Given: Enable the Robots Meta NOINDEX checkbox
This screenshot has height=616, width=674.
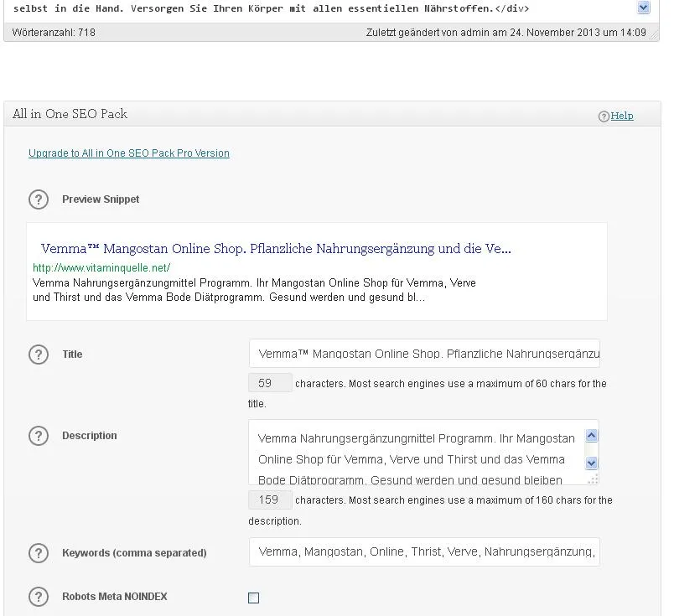Looking at the screenshot, I should 254,598.
